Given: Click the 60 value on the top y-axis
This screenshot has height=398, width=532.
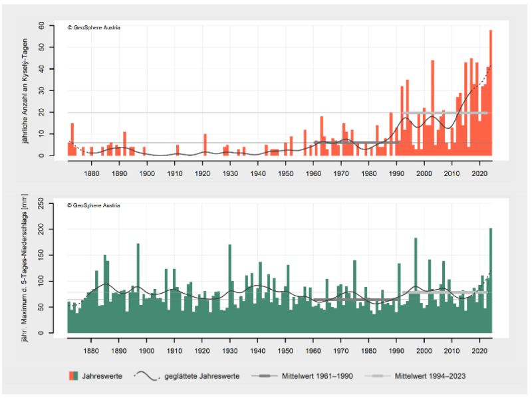Looking at the screenshot, I should 59,25.
